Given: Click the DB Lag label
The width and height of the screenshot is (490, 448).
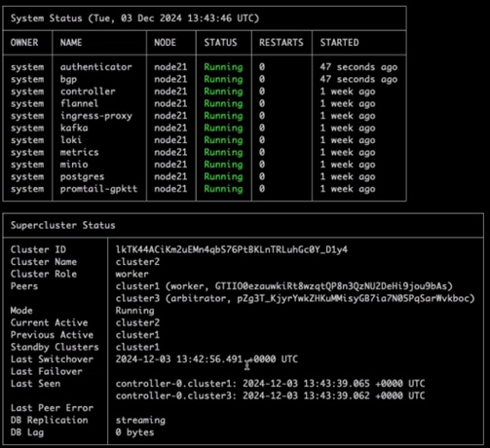Looking at the screenshot, I should [27, 432].
